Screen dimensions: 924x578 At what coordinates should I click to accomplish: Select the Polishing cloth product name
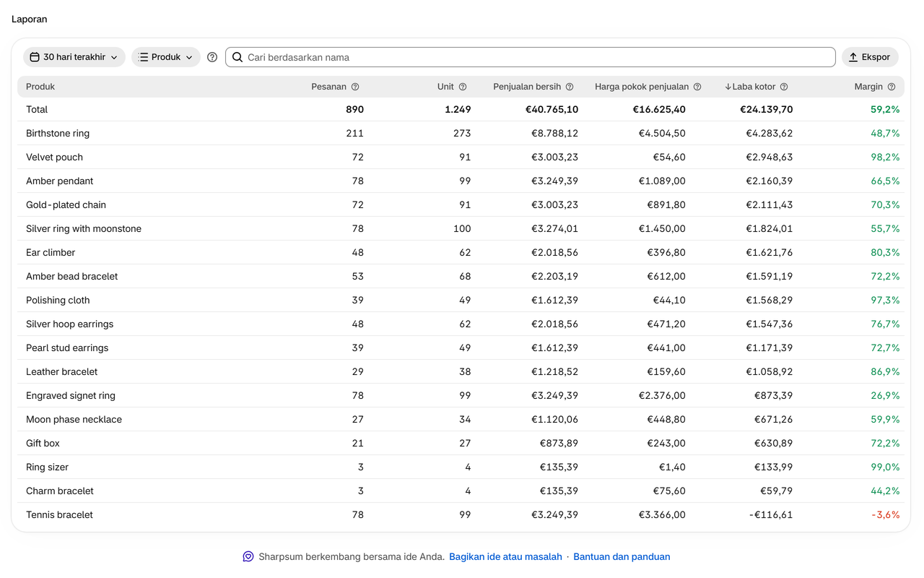pyautogui.click(x=58, y=300)
